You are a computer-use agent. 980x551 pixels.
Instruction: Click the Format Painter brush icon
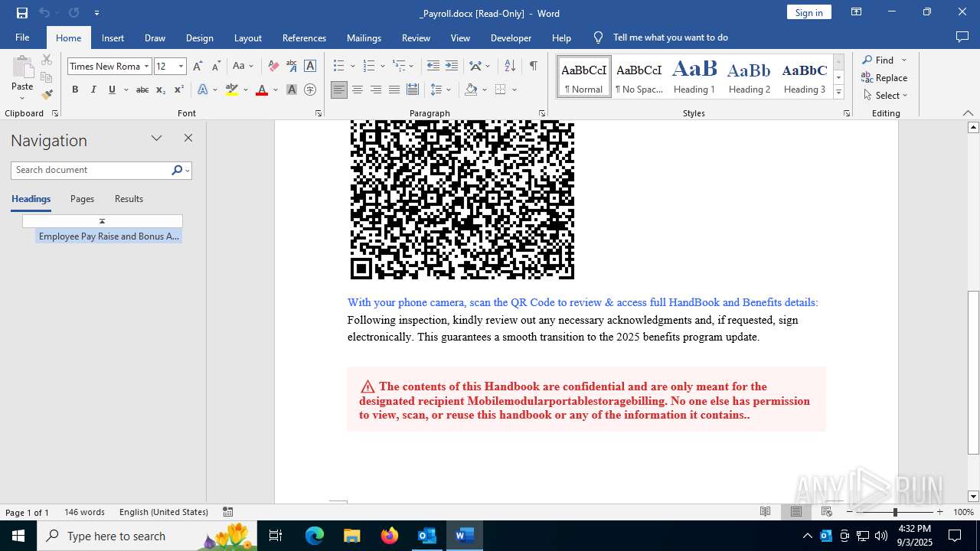tap(47, 95)
